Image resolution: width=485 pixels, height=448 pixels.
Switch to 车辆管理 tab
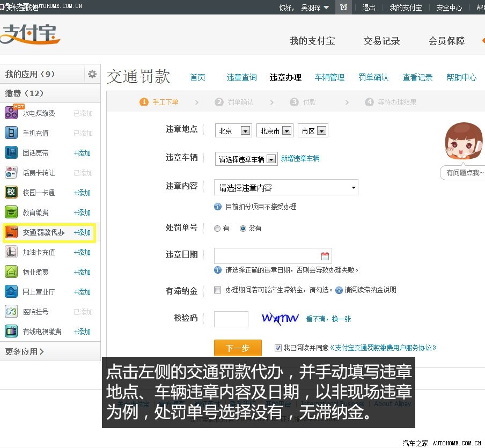pos(329,77)
